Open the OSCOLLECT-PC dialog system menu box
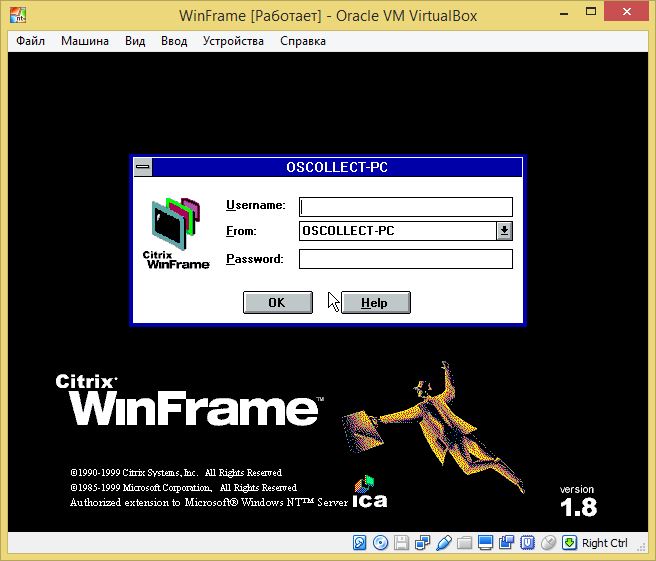 (143, 167)
